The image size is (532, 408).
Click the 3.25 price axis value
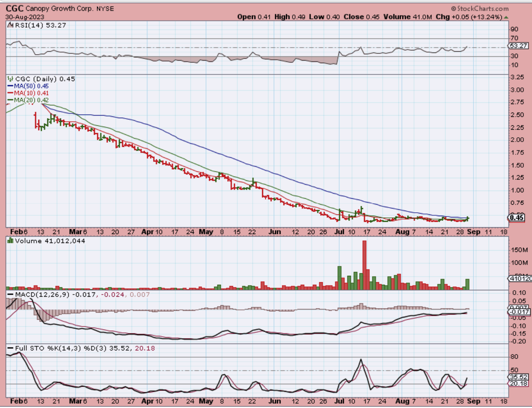pos(517,77)
